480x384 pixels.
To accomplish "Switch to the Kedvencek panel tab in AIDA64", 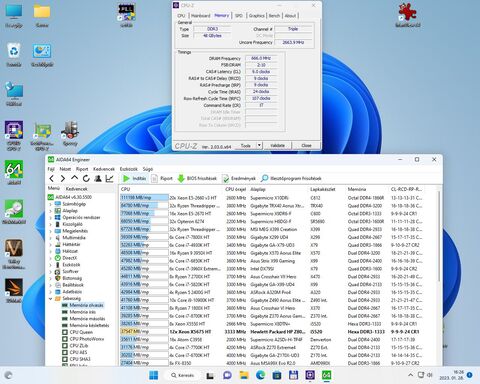I will [x=77, y=189].
